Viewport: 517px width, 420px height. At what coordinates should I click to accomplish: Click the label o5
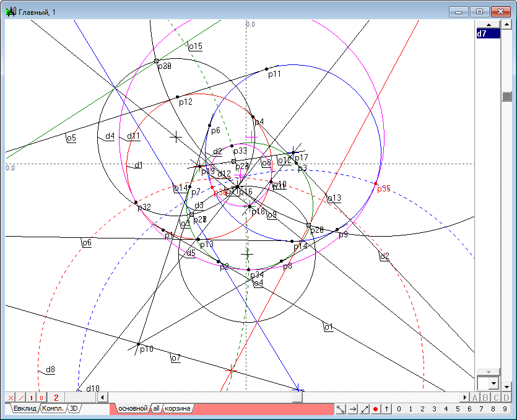(x=71, y=138)
